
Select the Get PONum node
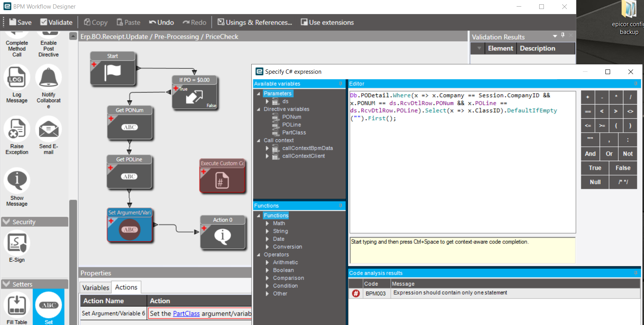click(130, 123)
